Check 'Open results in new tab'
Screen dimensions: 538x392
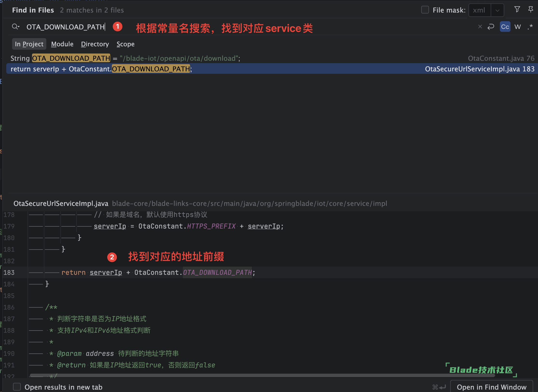click(16, 387)
